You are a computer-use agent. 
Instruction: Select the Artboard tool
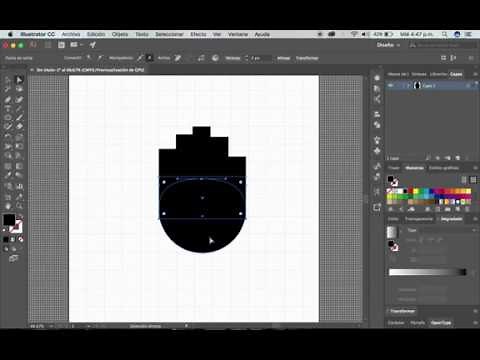(x=8, y=197)
